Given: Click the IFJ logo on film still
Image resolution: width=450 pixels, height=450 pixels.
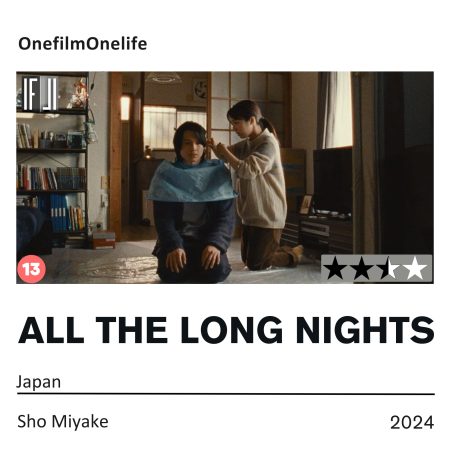Looking at the screenshot, I should [x=40, y=94].
